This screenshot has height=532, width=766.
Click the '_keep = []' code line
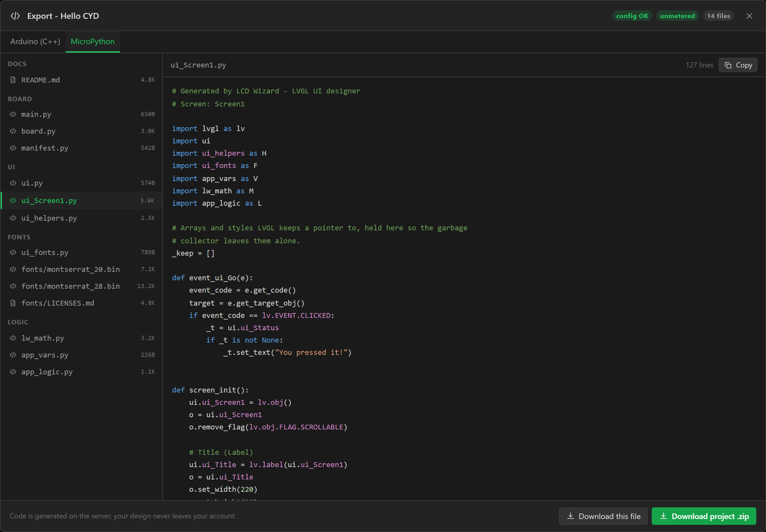pos(193,253)
